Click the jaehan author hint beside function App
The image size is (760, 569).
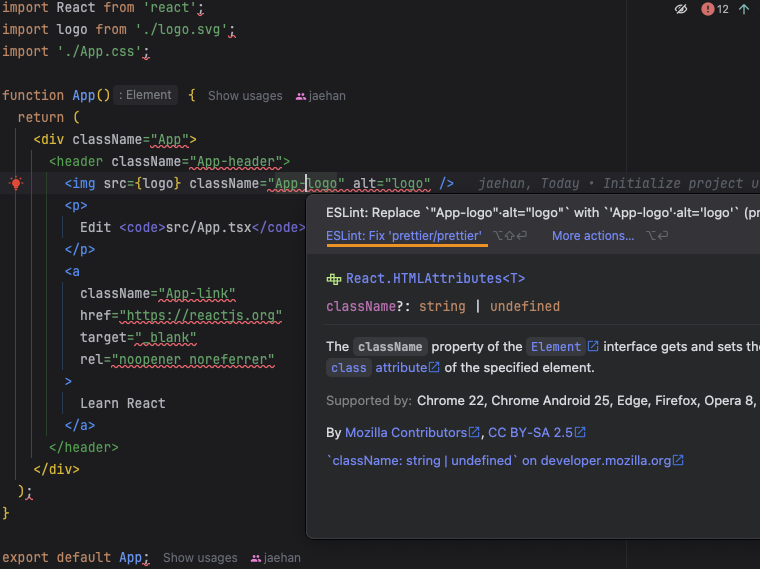pyautogui.click(x=321, y=95)
